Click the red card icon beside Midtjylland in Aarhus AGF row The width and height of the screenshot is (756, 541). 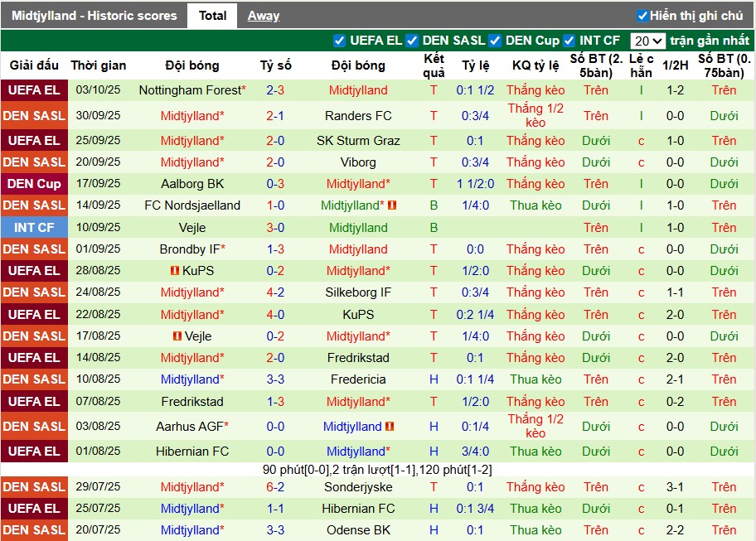click(387, 427)
